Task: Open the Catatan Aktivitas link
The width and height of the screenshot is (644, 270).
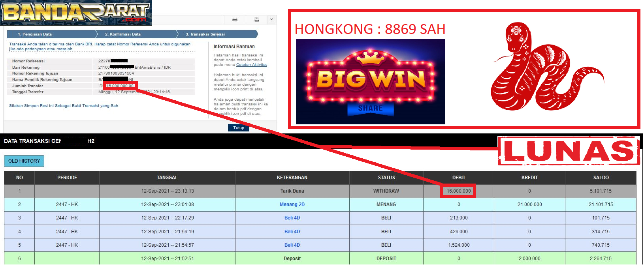Action: click(x=252, y=65)
